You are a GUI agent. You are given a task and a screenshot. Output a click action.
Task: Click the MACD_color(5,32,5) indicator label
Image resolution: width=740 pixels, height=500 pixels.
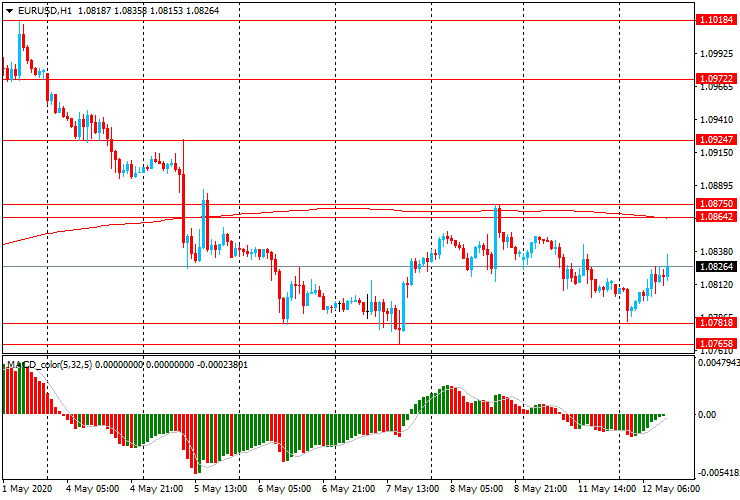[50, 364]
